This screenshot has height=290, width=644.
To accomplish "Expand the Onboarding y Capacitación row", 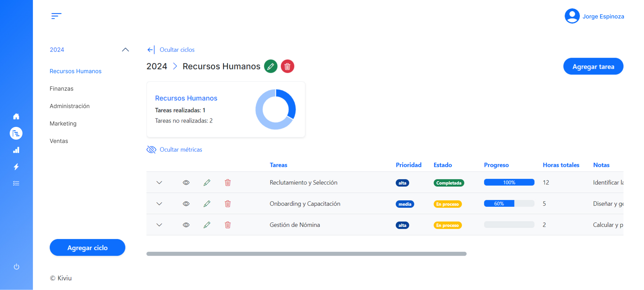I will [159, 204].
